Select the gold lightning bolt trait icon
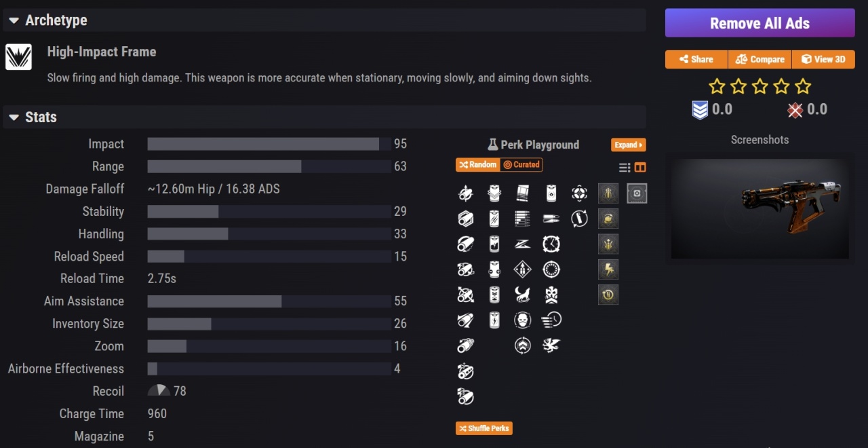This screenshot has width=868, height=448. point(608,269)
